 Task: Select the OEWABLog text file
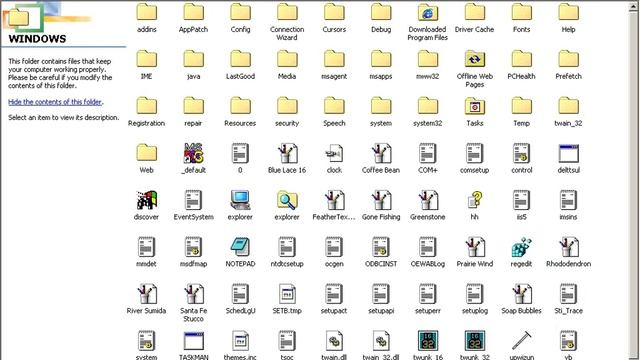coord(427,247)
